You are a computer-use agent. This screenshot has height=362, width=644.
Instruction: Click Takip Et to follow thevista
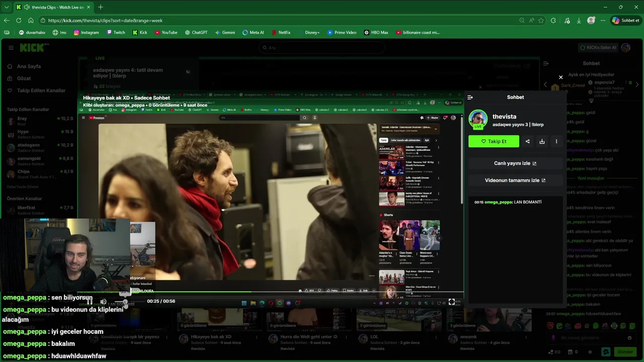(494, 141)
